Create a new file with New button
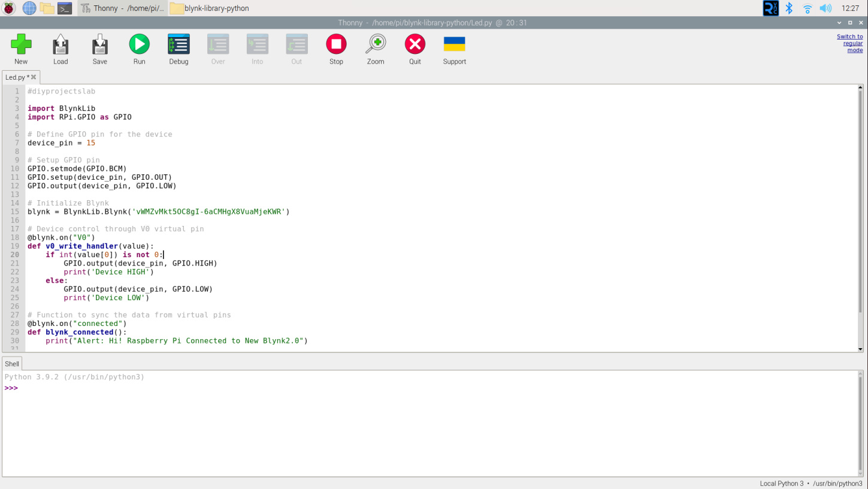The image size is (868, 489). [x=21, y=49]
